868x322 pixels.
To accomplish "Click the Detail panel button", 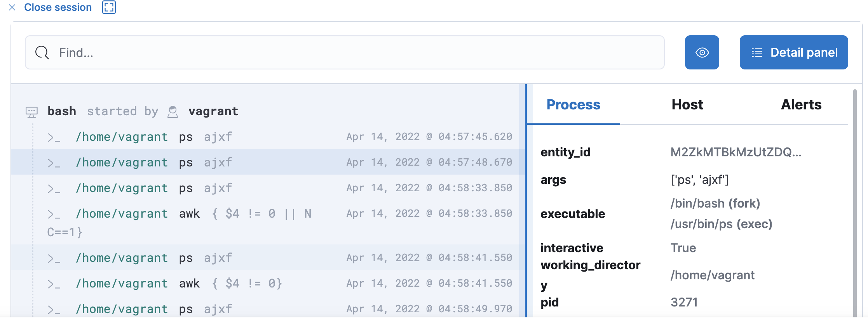I will pyautogui.click(x=794, y=52).
